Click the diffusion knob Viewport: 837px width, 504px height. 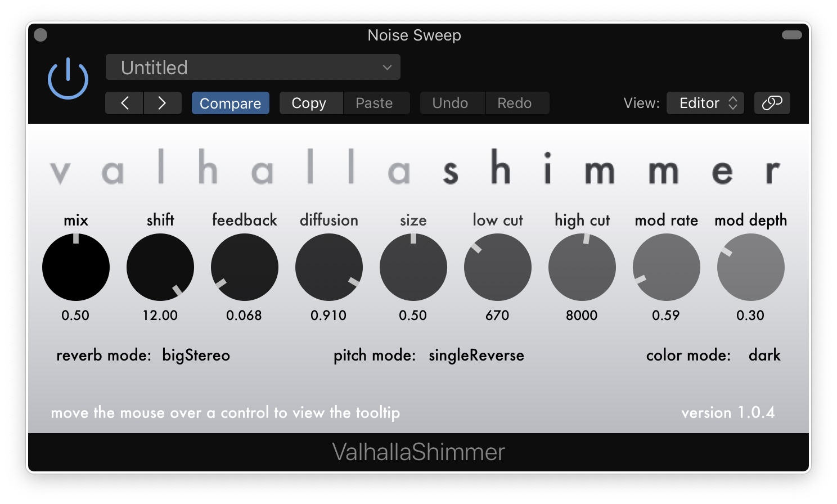329,267
